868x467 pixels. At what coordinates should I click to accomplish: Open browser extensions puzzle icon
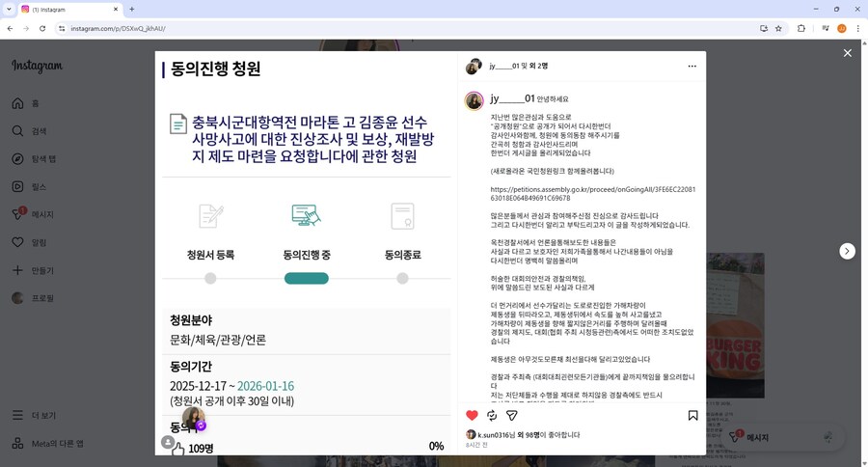click(801, 28)
